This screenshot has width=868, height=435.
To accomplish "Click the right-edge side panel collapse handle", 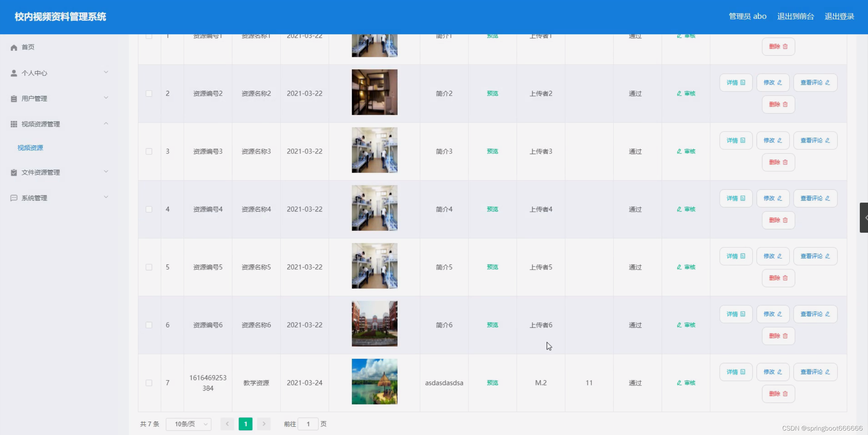I will coord(864,218).
